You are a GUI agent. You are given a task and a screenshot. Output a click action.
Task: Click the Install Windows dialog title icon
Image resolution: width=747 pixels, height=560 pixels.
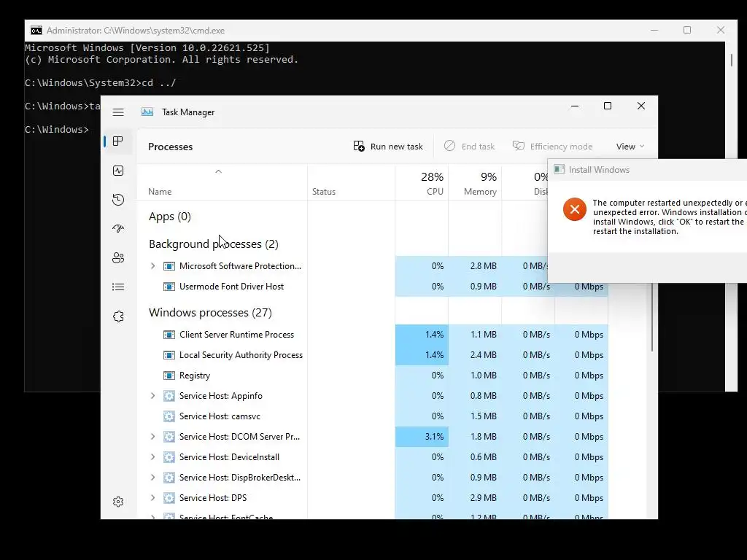tap(560, 169)
